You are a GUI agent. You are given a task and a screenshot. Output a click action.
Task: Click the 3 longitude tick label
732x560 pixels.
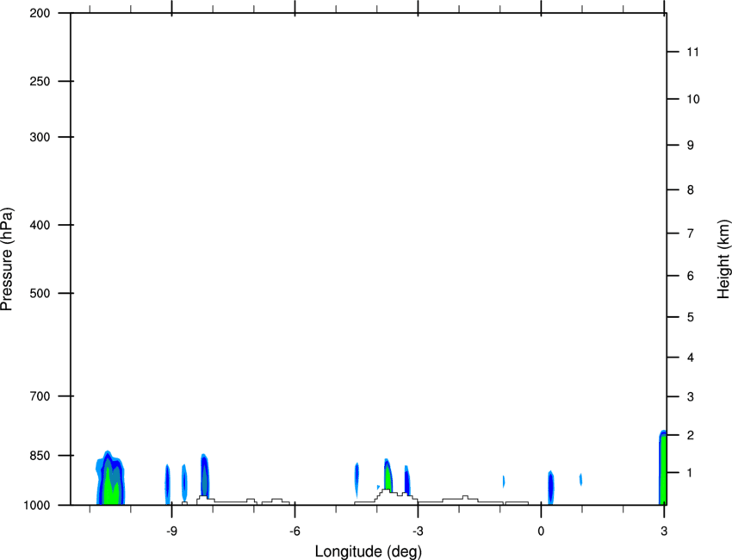(664, 531)
